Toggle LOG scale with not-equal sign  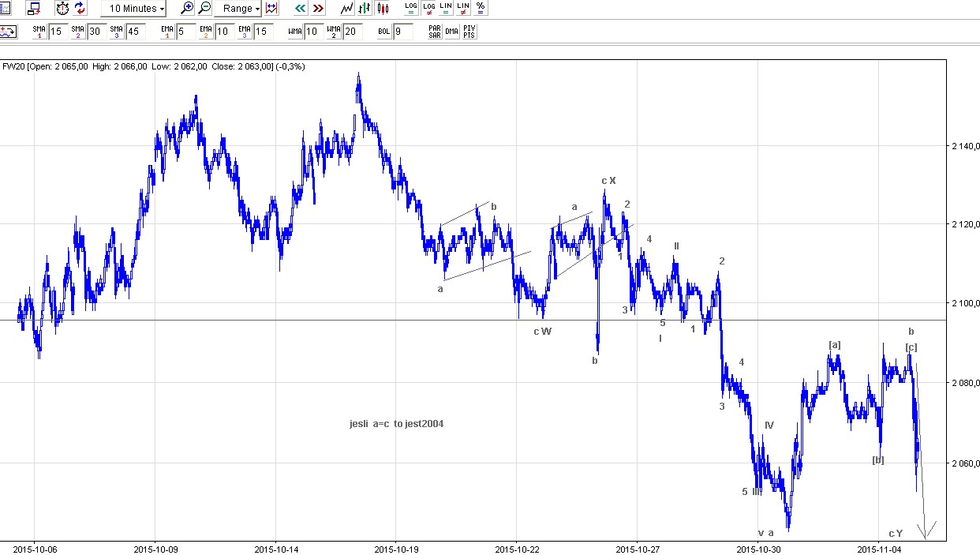click(x=428, y=9)
